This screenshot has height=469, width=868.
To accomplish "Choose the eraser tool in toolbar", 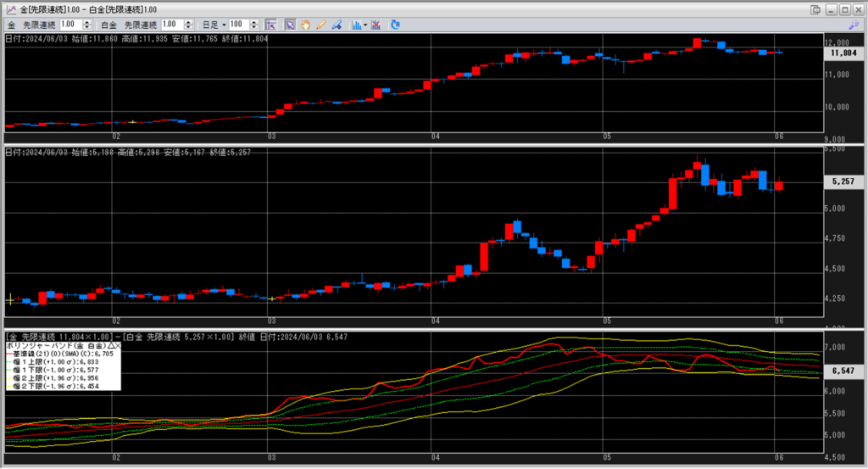I will point(336,25).
